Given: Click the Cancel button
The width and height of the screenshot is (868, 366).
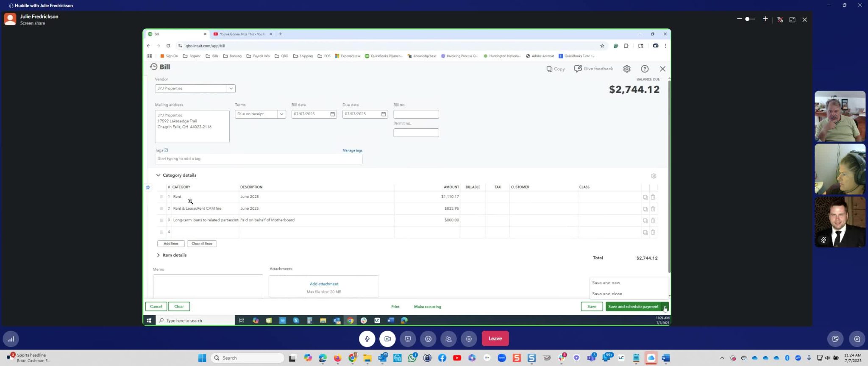Looking at the screenshot, I should tap(156, 306).
